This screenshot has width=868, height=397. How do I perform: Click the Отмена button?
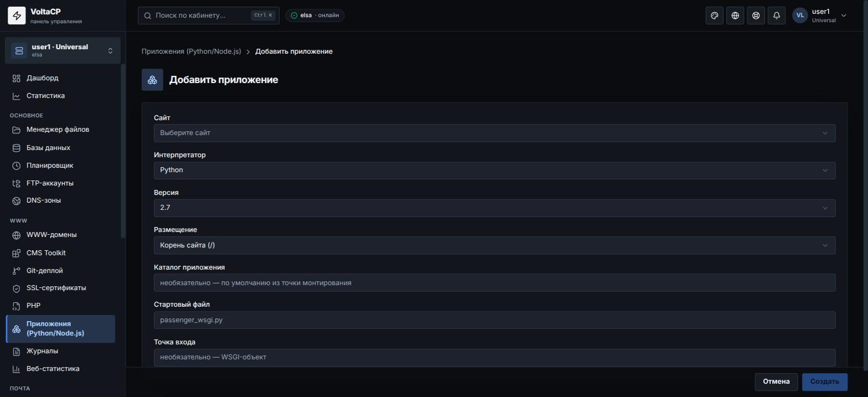[776, 381]
